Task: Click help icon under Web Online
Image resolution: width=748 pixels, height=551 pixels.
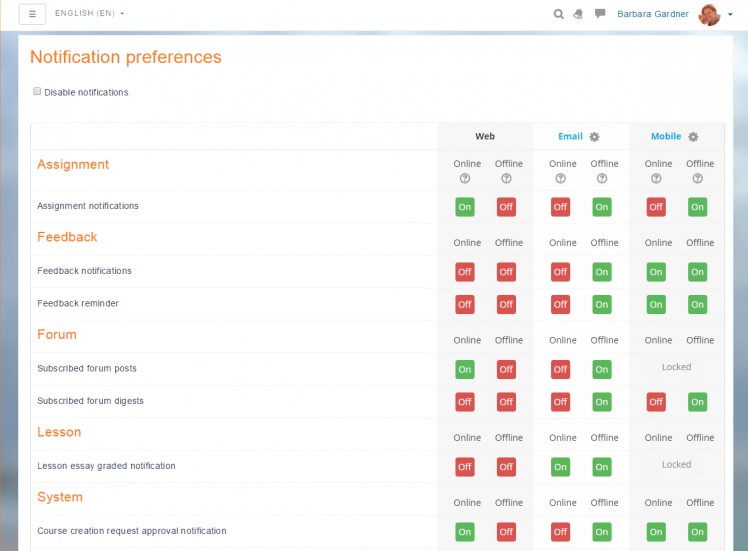Action: 465,179
